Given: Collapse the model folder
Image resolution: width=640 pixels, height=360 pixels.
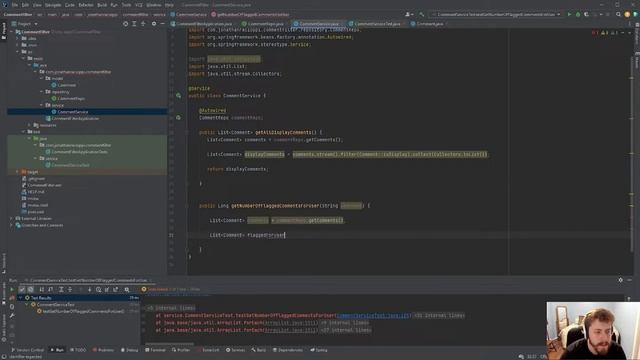Looking at the screenshot, I should [41, 78].
